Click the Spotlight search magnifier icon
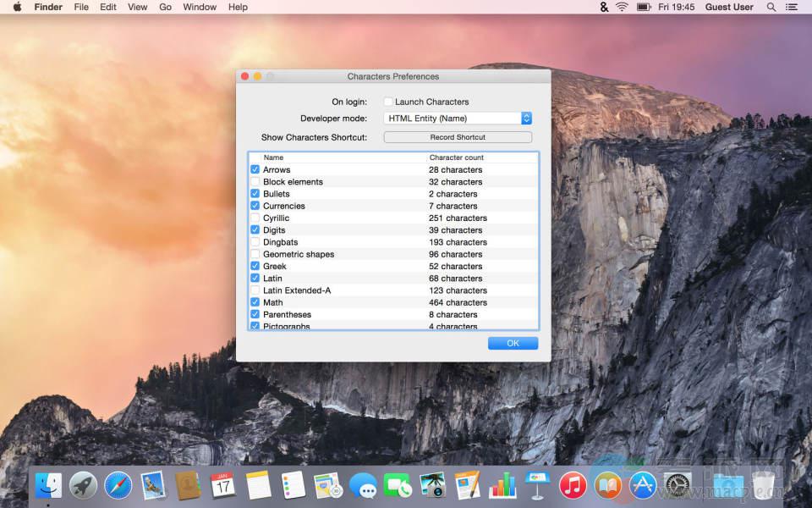Screen dimensions: 812x508 pyautogui.click(x=771, y=7)
